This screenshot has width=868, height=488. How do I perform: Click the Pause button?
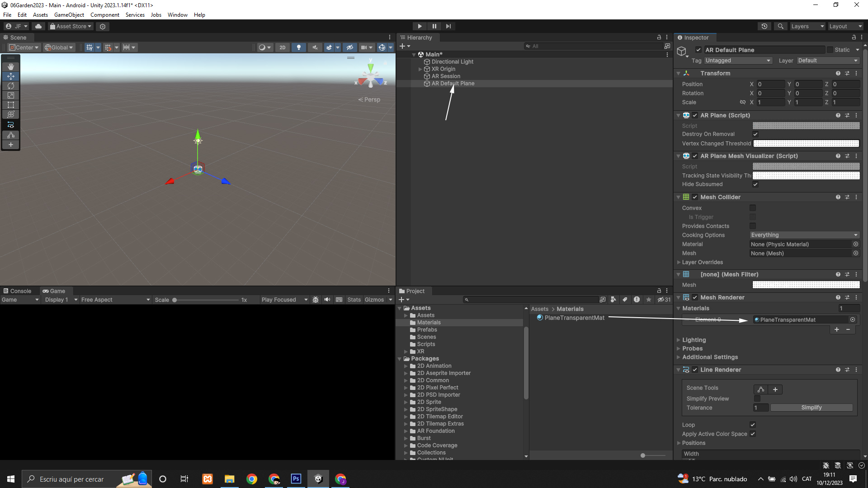click(x=434, y=26)
